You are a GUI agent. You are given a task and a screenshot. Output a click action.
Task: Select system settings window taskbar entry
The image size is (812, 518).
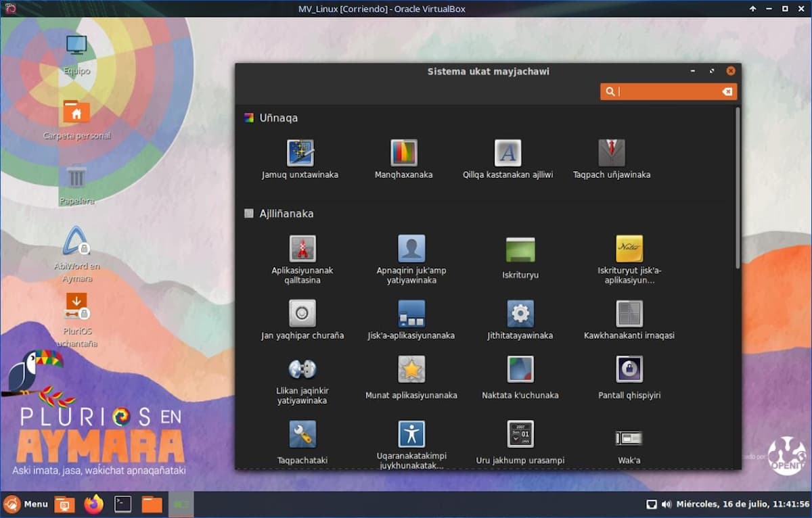(181, 504)
